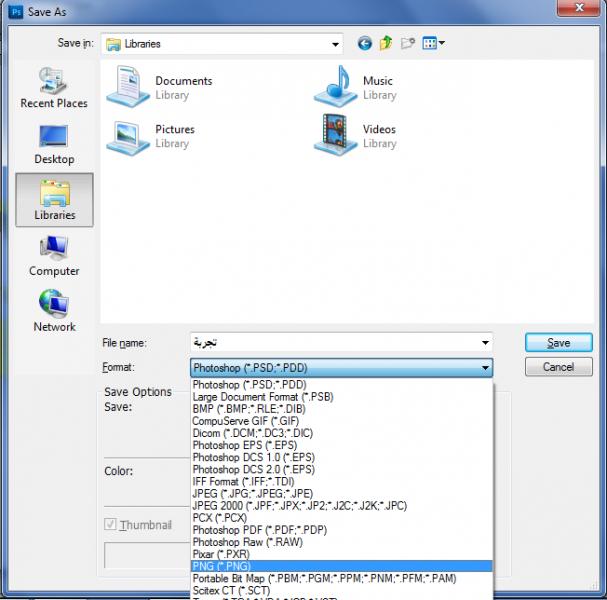Select Libraries in the places bar
Image resolution: width=607 pixels, height=600 pixels.
click(55, 200)
